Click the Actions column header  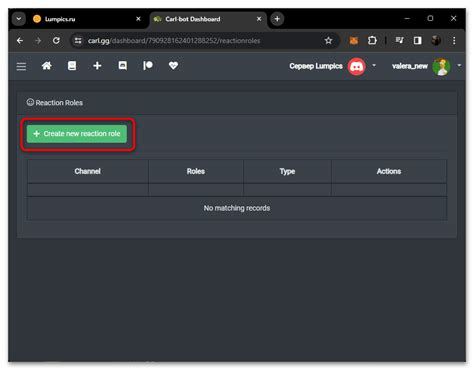tap(389, 171)
